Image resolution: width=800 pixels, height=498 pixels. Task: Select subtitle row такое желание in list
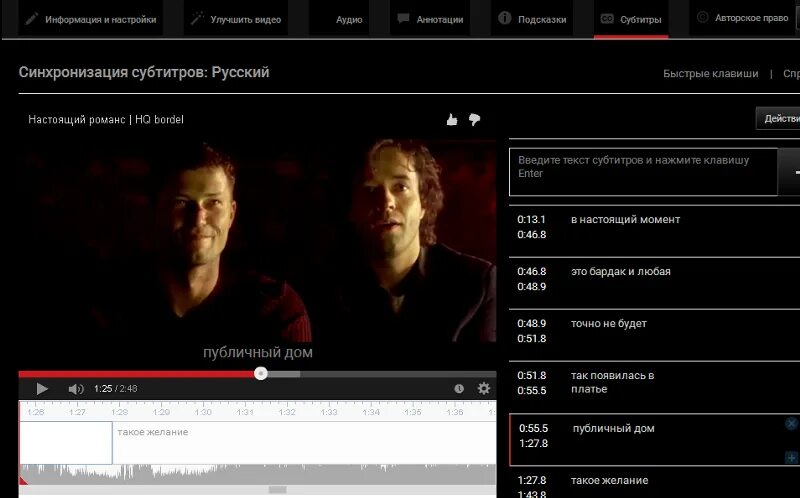point(655,484)
